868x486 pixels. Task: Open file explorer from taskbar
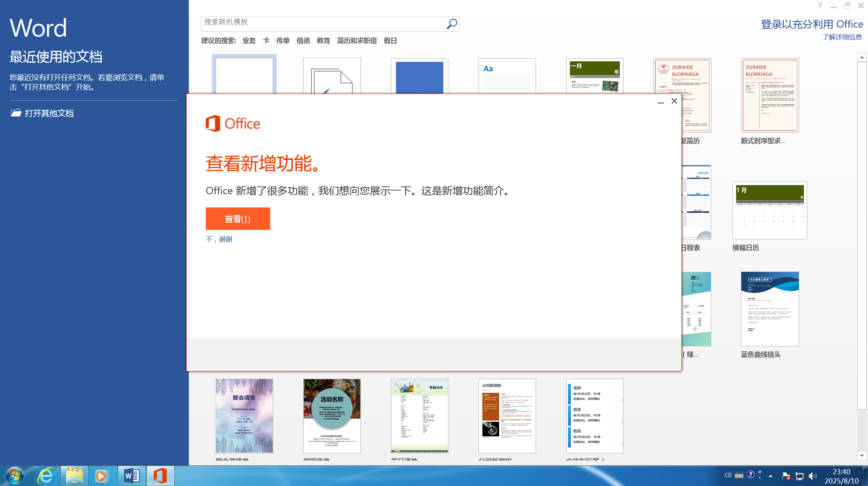click(x=74, y=476)
